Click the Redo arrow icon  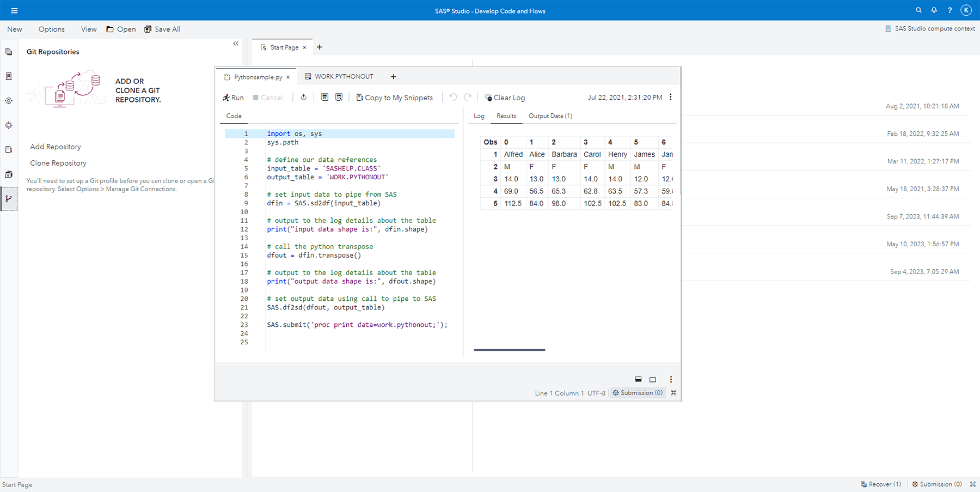pyautogui.click(x=468, y=97)
